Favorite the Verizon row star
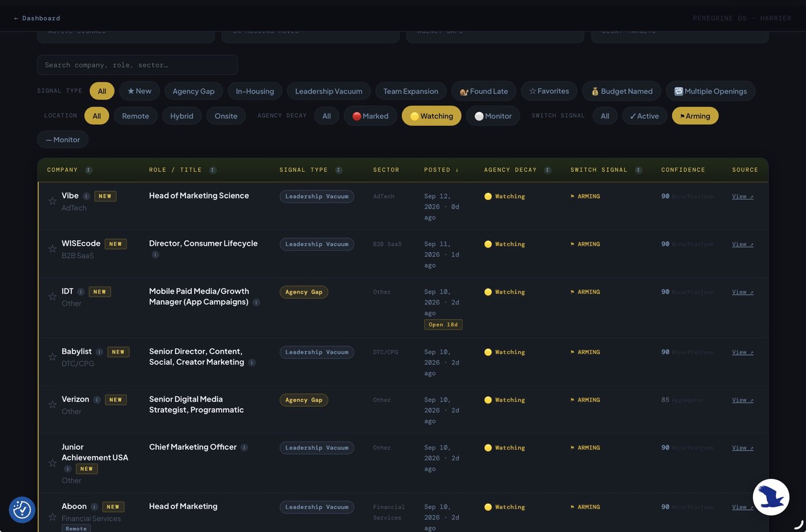The height and width of the screenshot is (532, 806). point(52,405)
